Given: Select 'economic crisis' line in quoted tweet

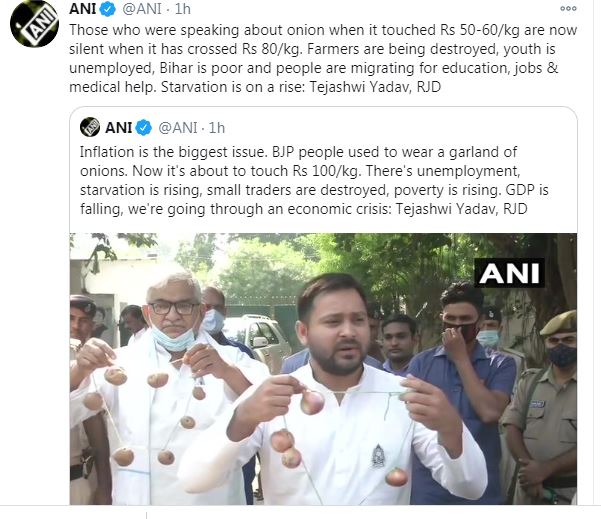Looking at the screenshot, I should 304,209.
